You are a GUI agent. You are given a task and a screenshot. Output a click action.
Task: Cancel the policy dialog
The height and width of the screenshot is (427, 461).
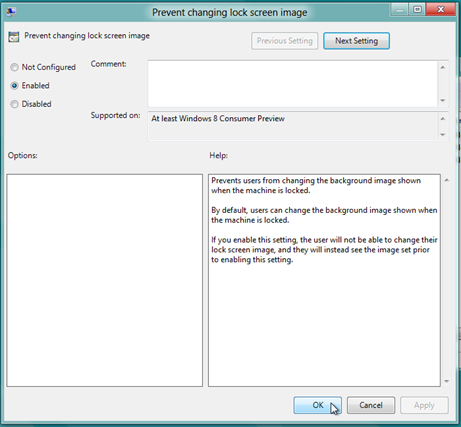click(371, 405)
